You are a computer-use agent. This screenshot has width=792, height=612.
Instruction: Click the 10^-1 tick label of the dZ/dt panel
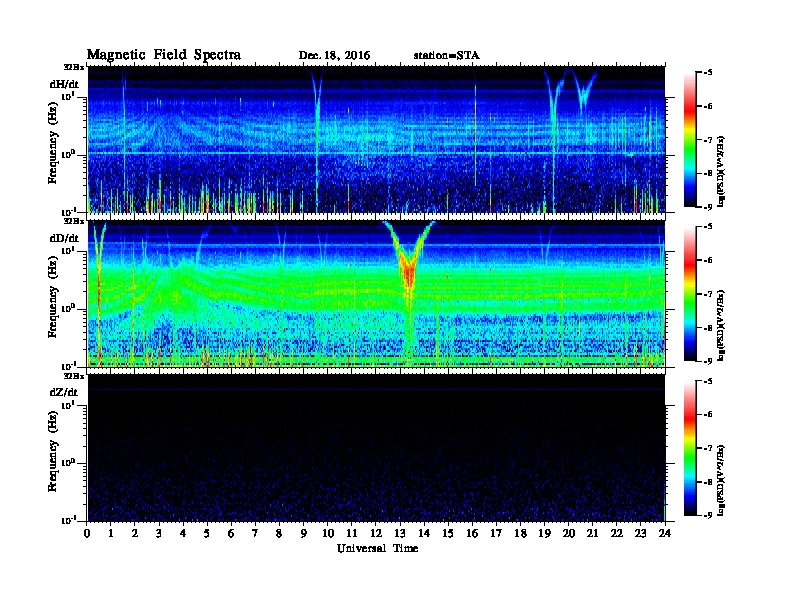[68, 520]
